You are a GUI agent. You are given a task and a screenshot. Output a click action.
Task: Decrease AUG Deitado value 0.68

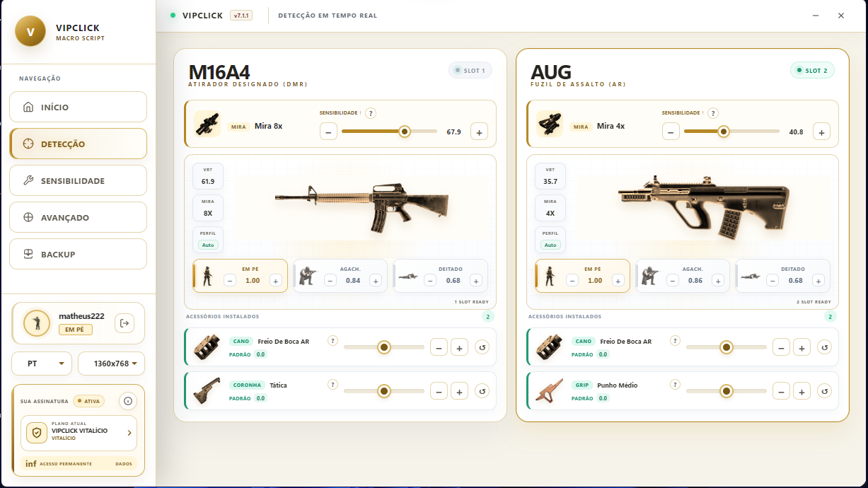[x=772, y=281]
